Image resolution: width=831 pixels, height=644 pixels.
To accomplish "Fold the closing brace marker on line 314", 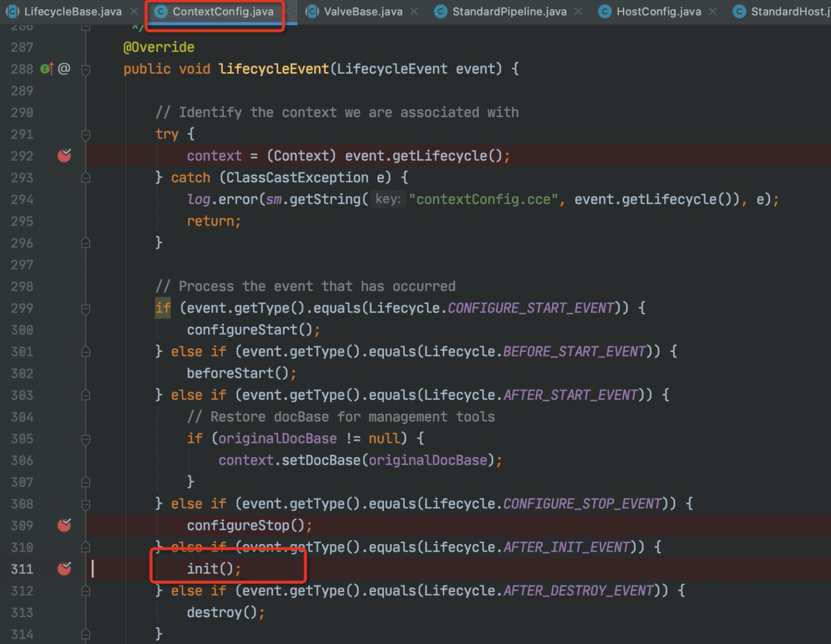I will [x=86, y=634].
